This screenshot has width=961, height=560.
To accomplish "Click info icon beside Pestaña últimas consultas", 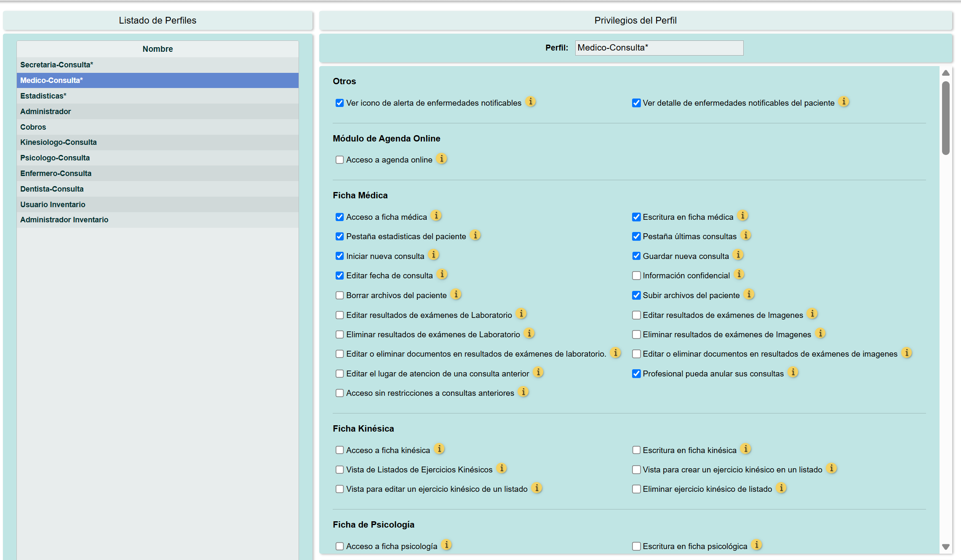I will click(x=746, y=235).
